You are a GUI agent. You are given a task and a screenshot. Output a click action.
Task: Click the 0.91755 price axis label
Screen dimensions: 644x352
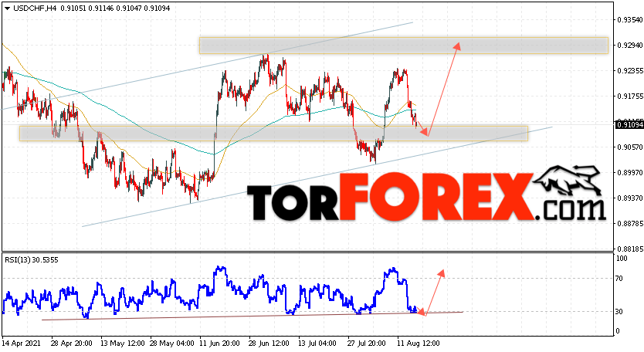tap(630, 96)
